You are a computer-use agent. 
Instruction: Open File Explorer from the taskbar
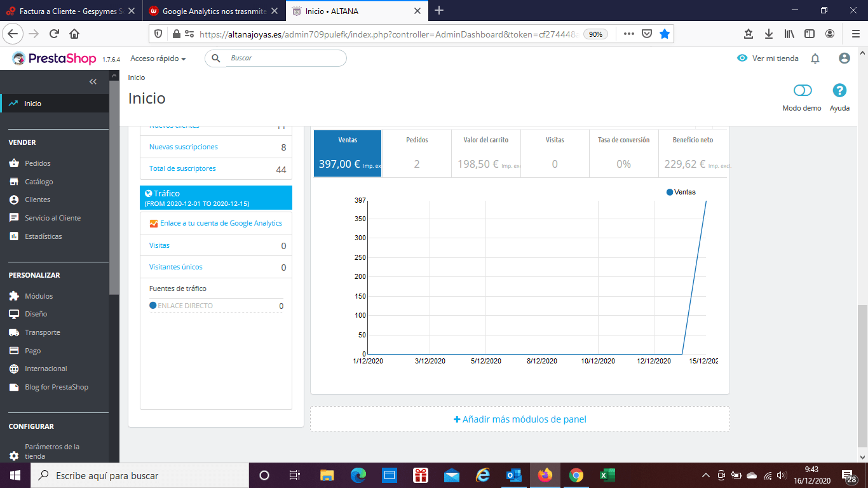pyautogui.click(x=327, y=475)
